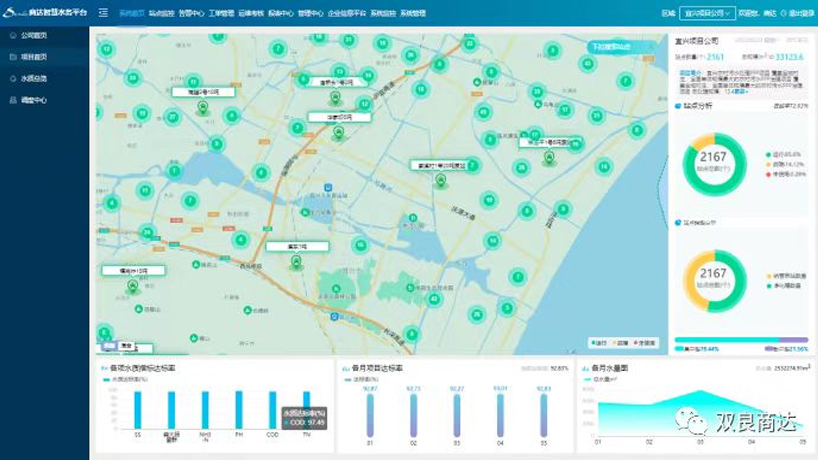Open the 宜兴项目公司 dropdown in header
818x460 pixels.
tap(708, 13)
